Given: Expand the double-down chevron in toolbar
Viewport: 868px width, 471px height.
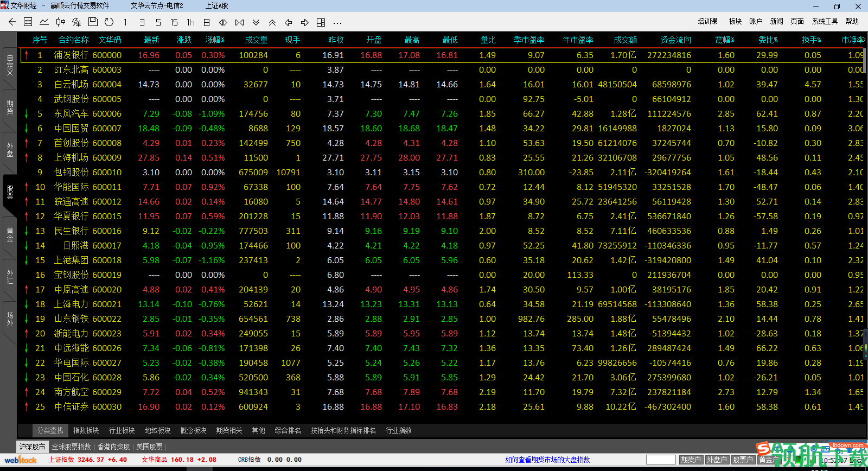Looking at the screenshot, I should click(x=256, y=22).
